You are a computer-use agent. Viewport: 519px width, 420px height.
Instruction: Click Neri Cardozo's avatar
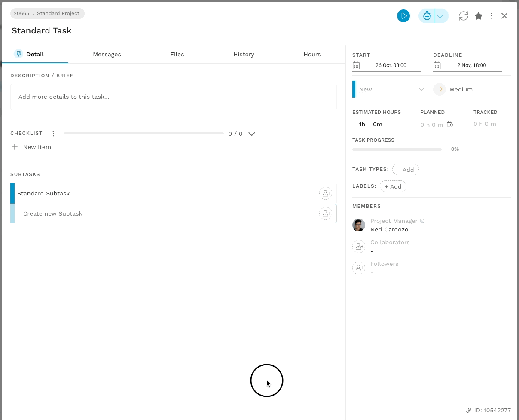click(359, 225)
